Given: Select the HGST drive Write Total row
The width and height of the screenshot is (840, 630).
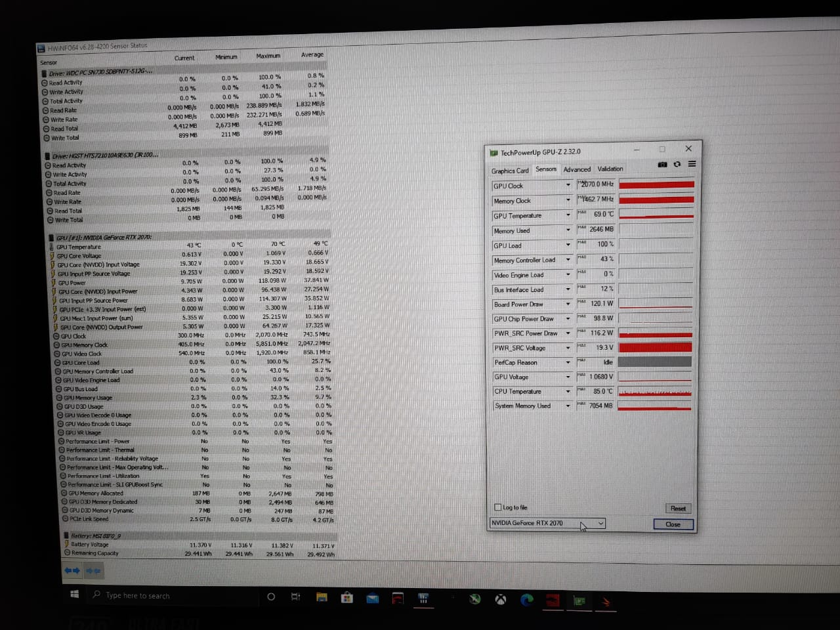Looking at the screenshot, I should point(187,218).
